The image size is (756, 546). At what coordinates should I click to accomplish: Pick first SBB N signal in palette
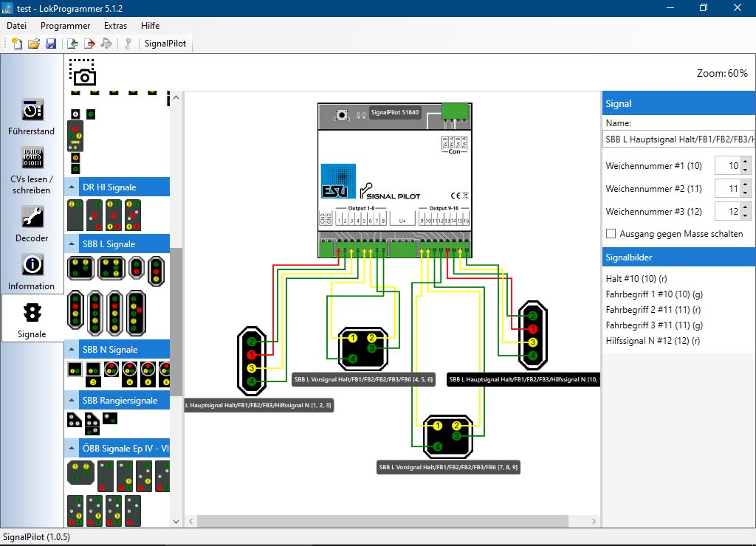75,370
